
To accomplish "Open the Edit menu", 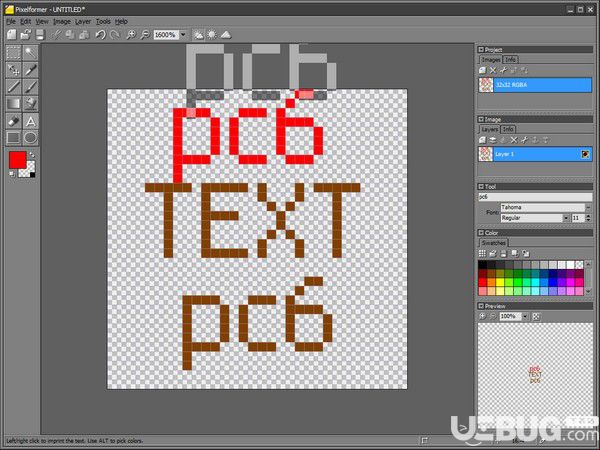I will [x=26, y=22].
